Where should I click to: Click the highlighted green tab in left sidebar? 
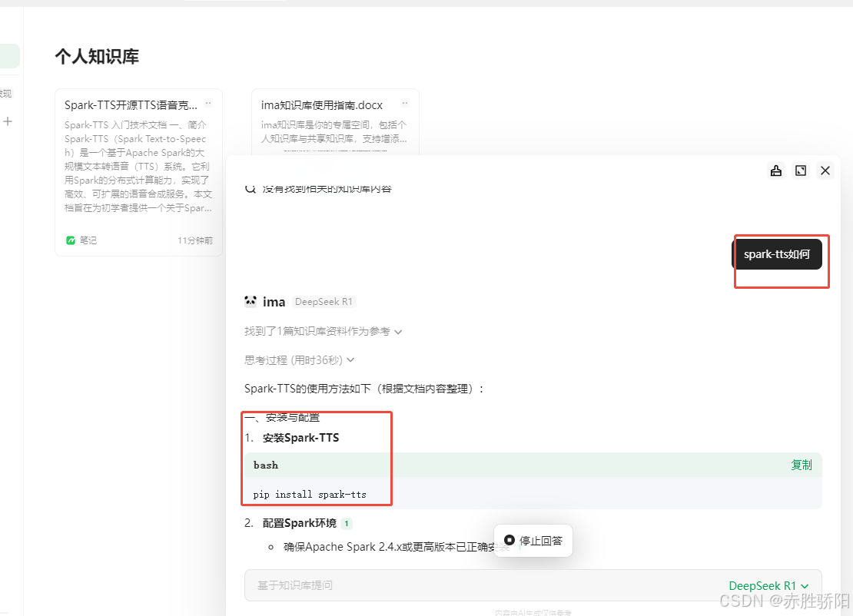9,56
